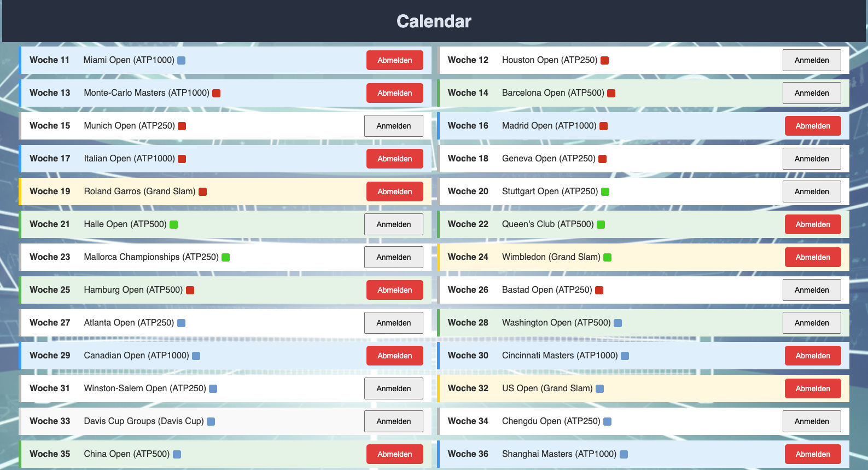Click Abmelden for Madrid Open

(813, 126)
